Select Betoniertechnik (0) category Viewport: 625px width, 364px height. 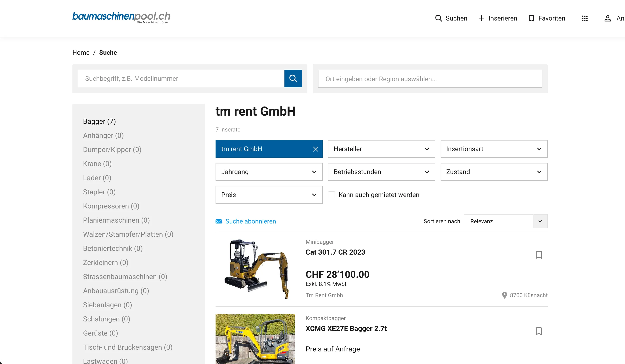click(113, 249)
